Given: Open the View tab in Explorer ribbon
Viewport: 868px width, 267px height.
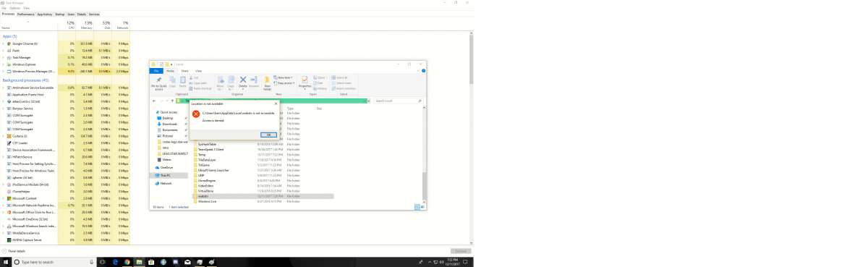Looking at the screenshot, I should (x=198, y=71).
